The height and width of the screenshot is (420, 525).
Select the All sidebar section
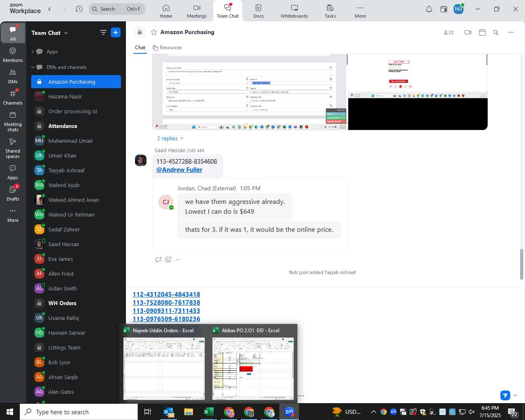tap(13, 33)
